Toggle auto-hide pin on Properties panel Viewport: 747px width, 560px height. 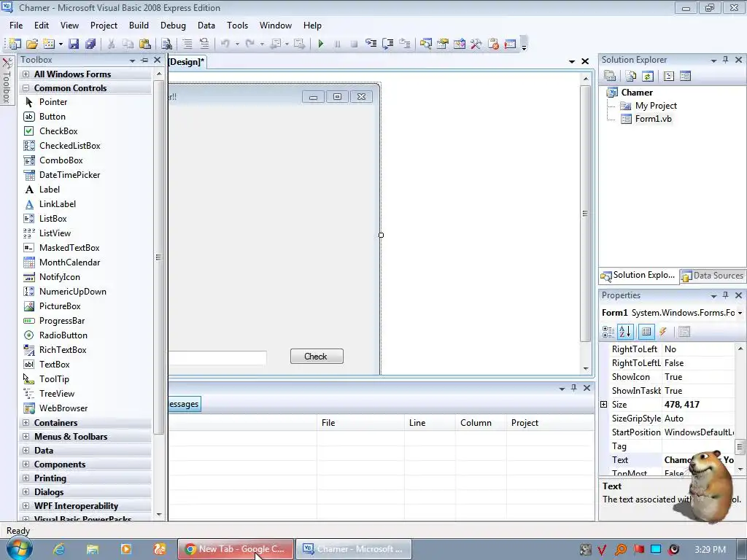726,295
